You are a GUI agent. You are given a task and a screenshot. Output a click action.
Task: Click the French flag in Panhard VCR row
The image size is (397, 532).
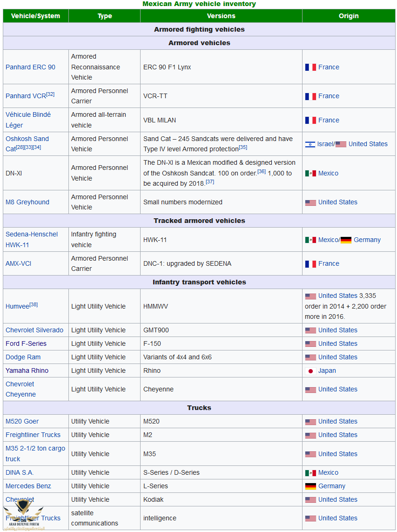310,96
